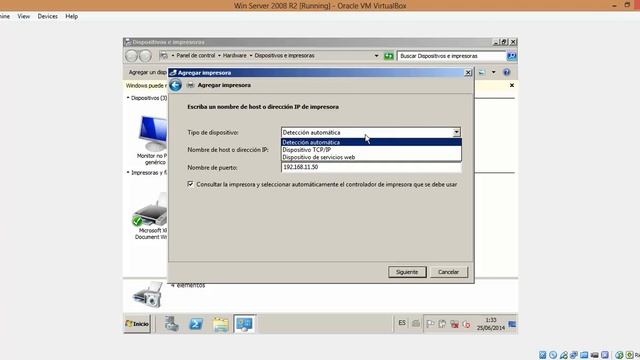Select the Monitor no PnP genérico device

[x=152, y=140]
